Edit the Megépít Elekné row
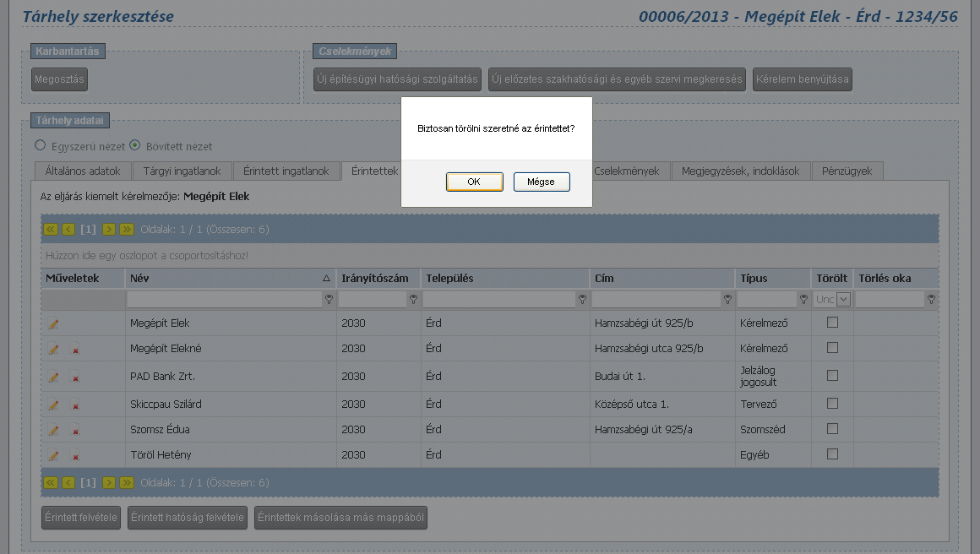This screenshot has width=980, height=554. point(54,349)
